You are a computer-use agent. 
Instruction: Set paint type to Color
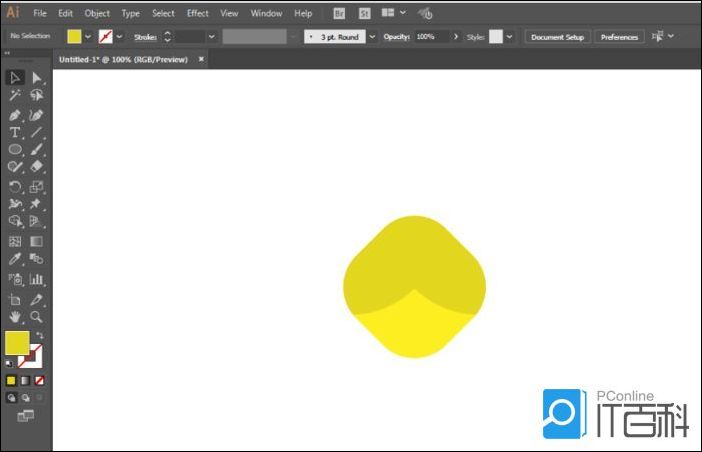[x=11, y=380]
